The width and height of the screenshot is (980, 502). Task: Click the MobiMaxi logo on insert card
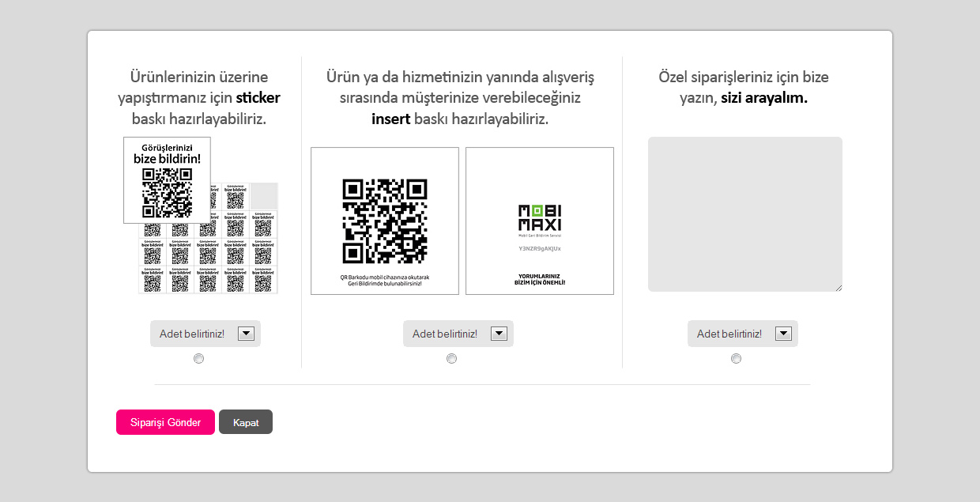540,220
